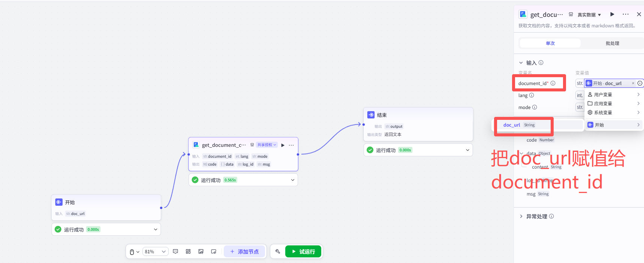Image resolution: width=644 pixels, height=263 pixels.
Task: Click the variable picker icon in document_id field
Action: pyautogui.click(x=640, y=83)
